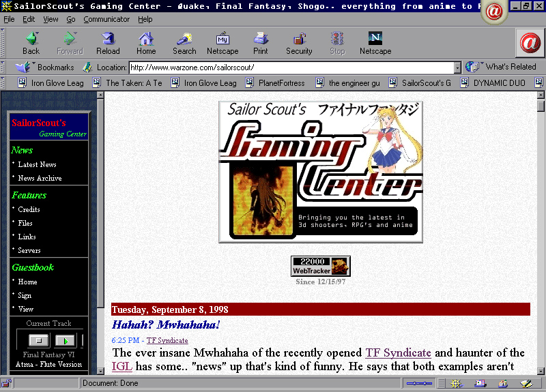
Task: Open The Taken: A Te bookmark
Action: [128, 82]
